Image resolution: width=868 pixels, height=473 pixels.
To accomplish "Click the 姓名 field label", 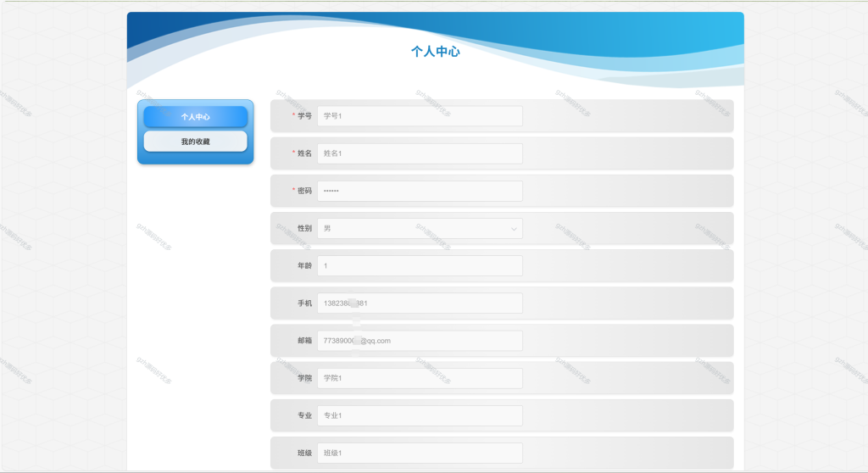I will 304,153.
